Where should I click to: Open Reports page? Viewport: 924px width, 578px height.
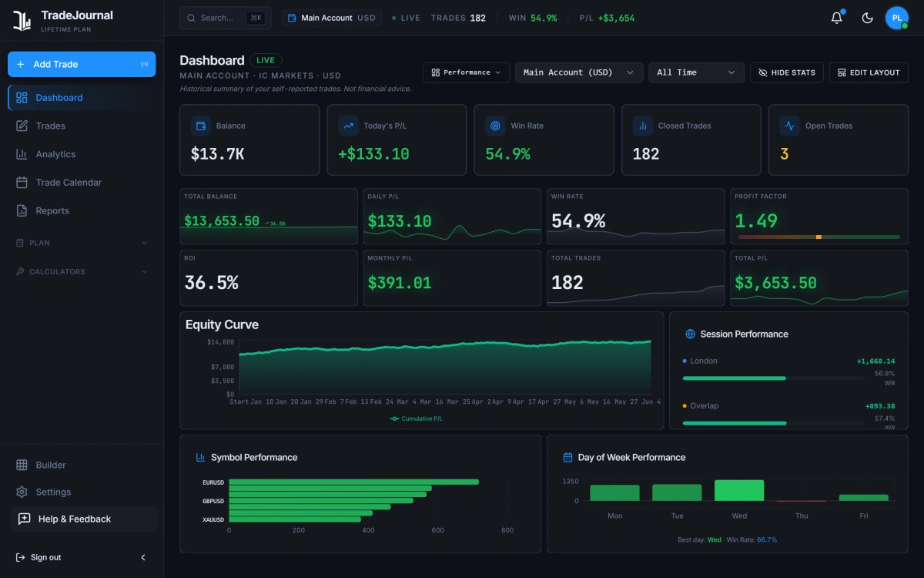click(82, 210)
